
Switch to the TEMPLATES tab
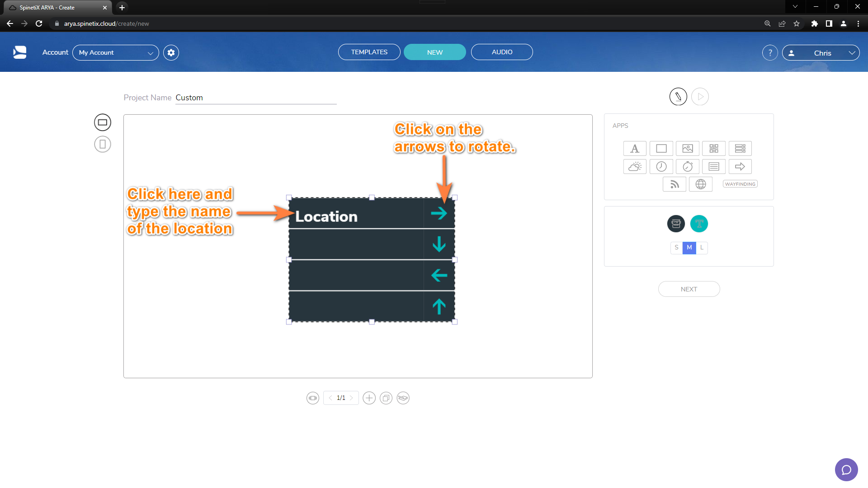pyautogui.click(x=369, y=52)
